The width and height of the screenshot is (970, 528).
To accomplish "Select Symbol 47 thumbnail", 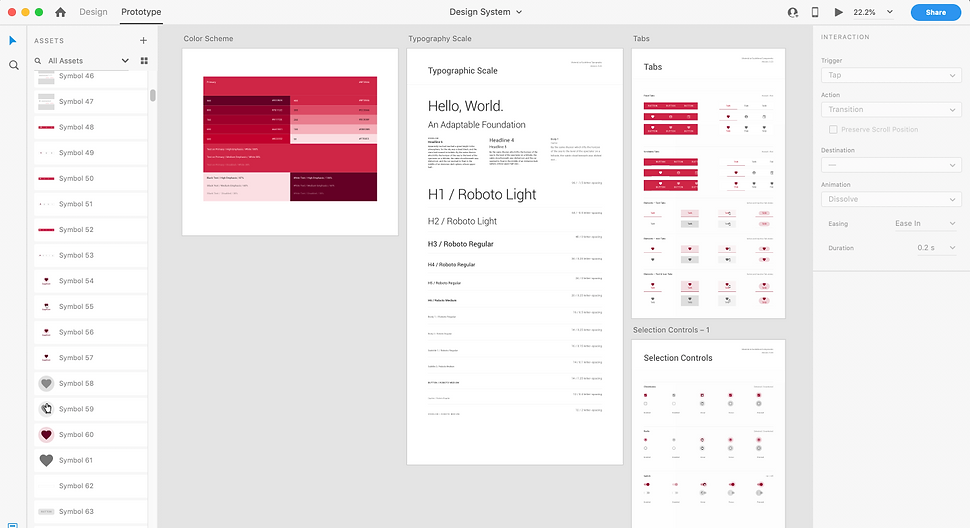I will 46,101.
